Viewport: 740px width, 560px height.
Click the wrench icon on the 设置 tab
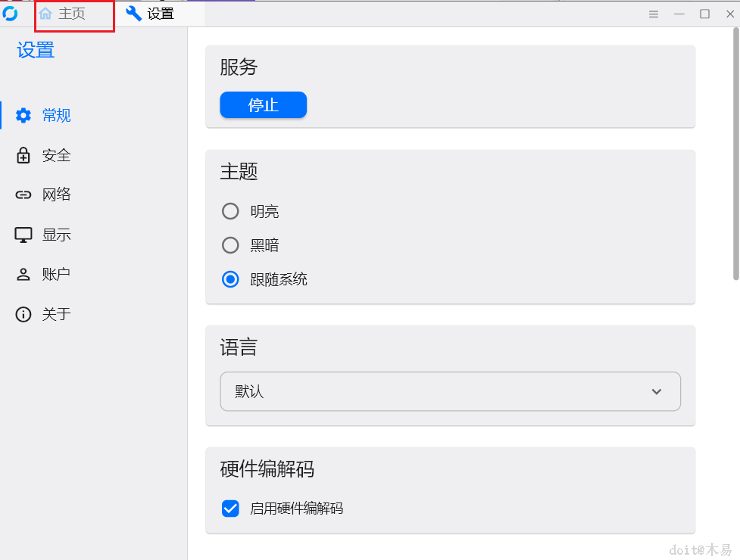tap(133, 13)
